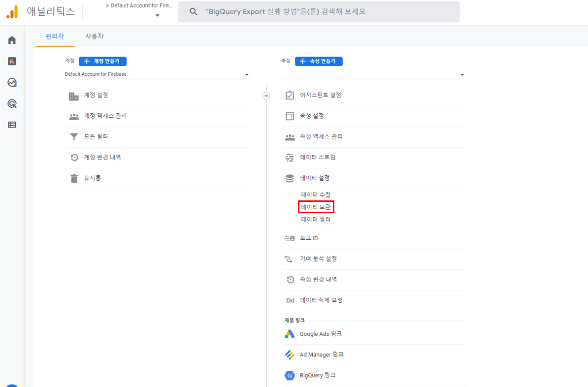The width and height of the screenshot is (588, 387).
Task: Click the circular arrow between account and property columns
Action: click(x=266, y=96)
